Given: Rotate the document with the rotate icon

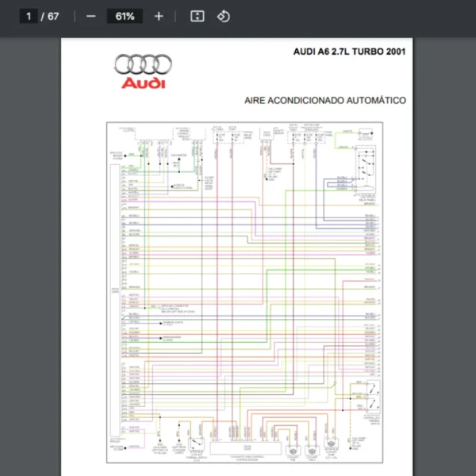Looking at the screenshot, I should click(224, 16).
